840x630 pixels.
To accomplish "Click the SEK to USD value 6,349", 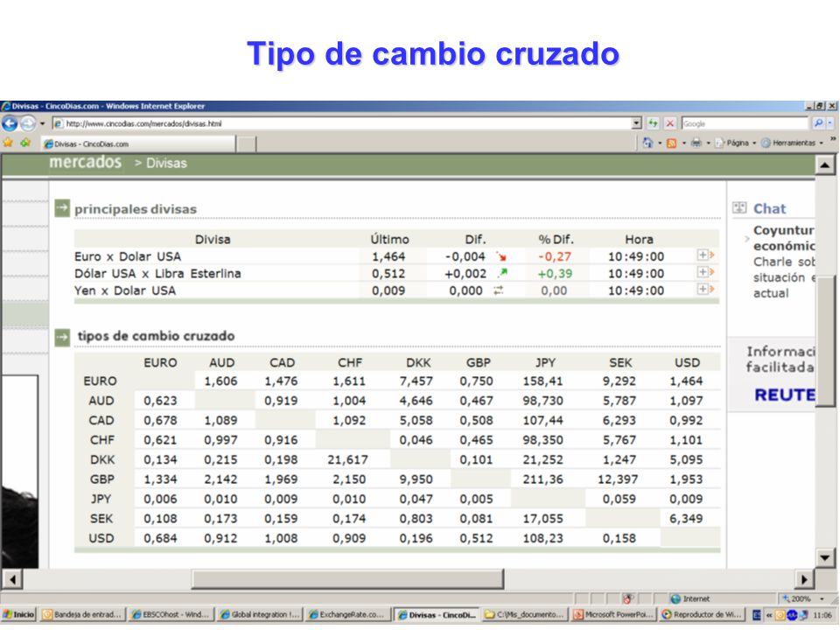I will tap(686, 519).
